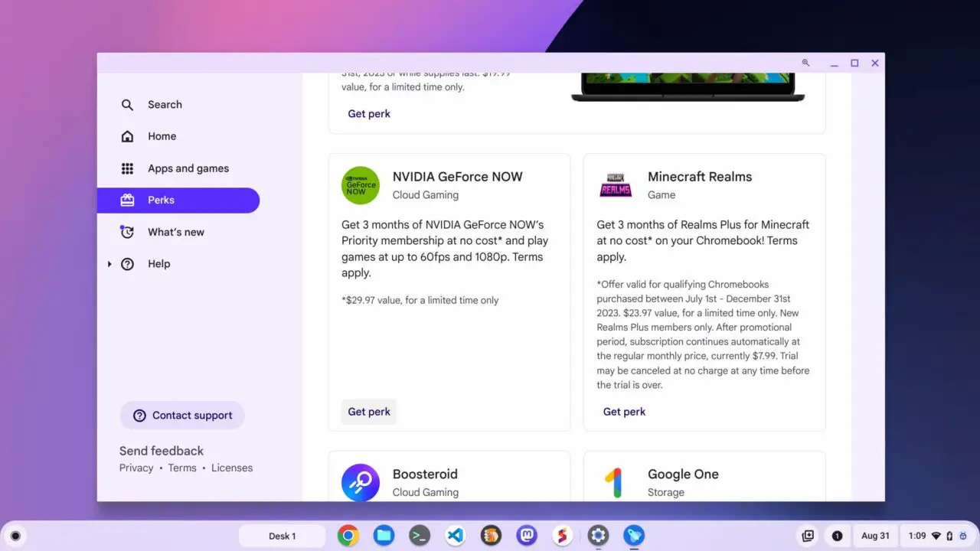980x551 pixels.
Task: Click the Google One logo icon
Action: 613,483
